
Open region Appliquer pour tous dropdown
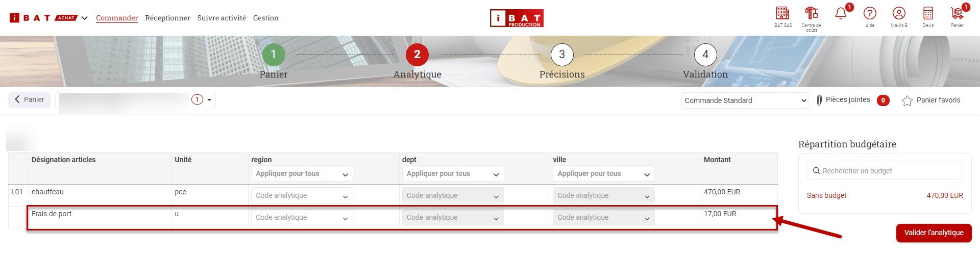(302, 174)
